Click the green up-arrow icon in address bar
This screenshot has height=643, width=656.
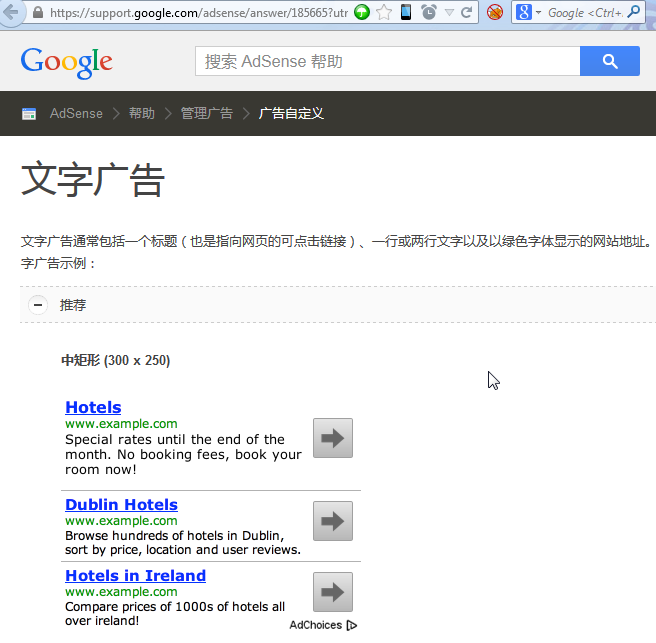362,12
